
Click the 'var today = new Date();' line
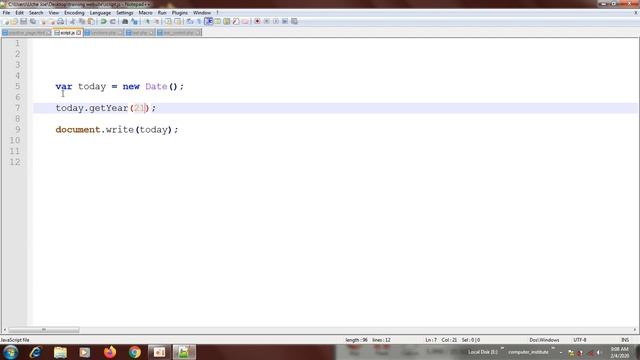coord(120,87)
